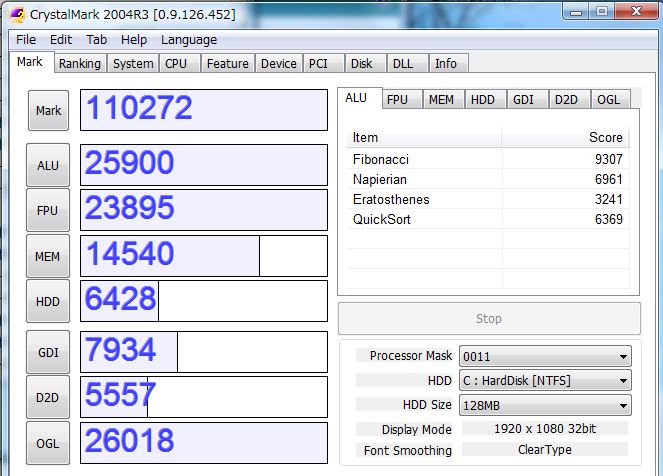
Task: Run the ALU benchmark button
Action: 47,166
